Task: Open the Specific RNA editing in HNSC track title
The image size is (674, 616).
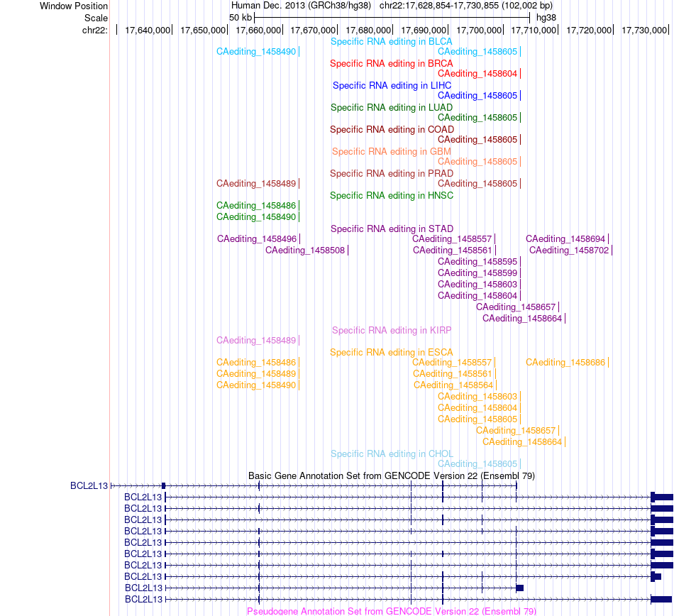Action: click(x=391, y=196)
